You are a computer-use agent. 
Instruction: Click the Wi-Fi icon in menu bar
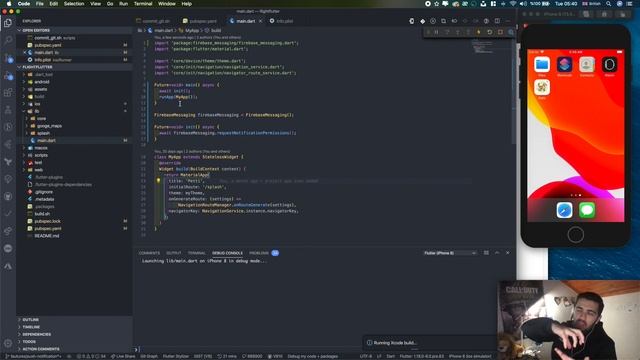(x=513, y=4)
